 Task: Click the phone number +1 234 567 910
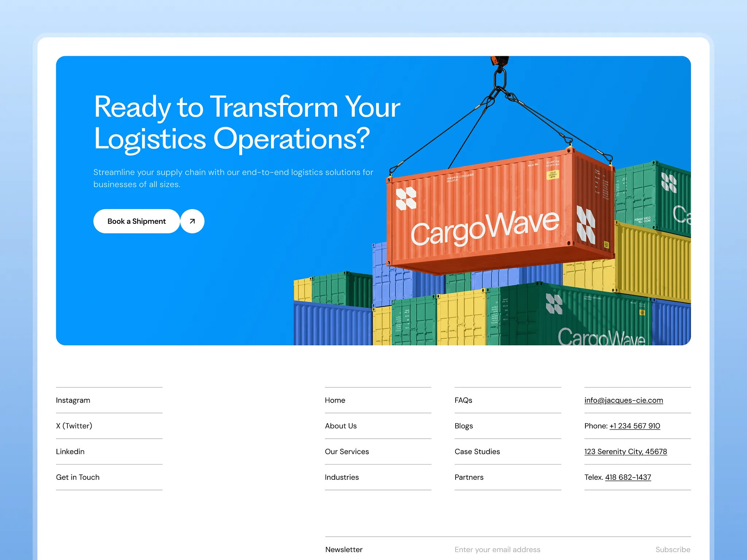635,426
